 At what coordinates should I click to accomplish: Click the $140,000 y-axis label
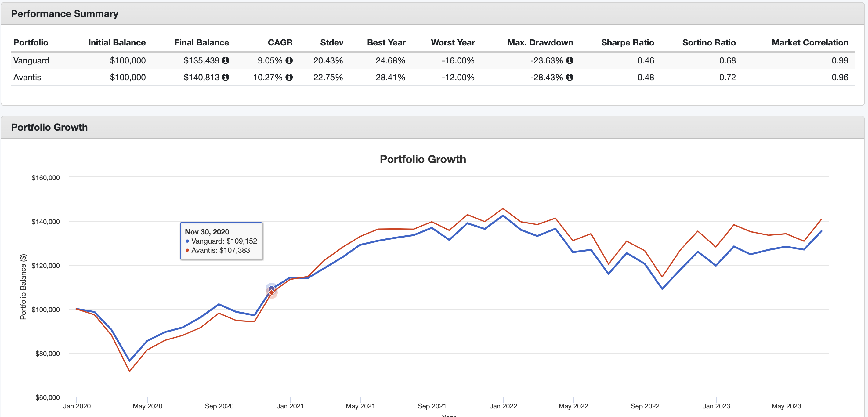45,222
